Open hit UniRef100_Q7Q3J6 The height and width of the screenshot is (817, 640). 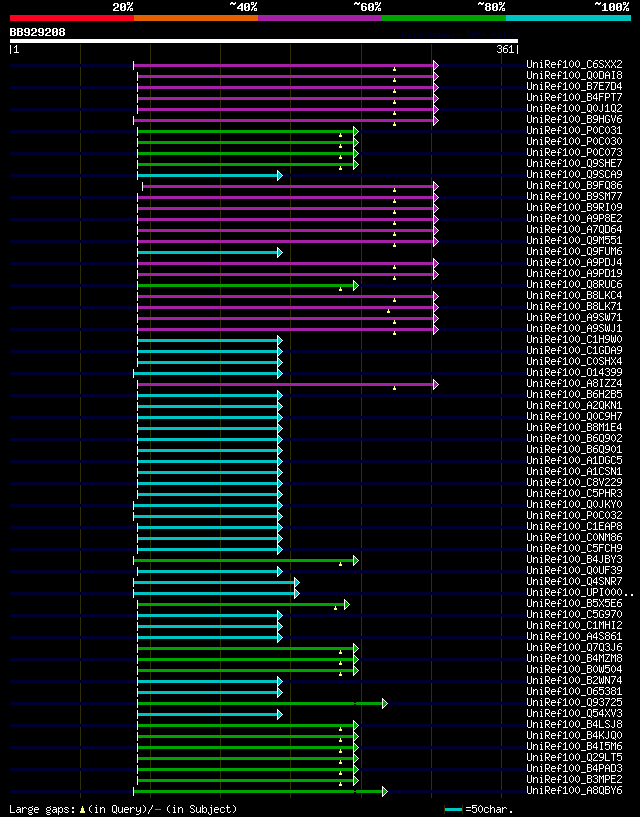pos(574,647)
